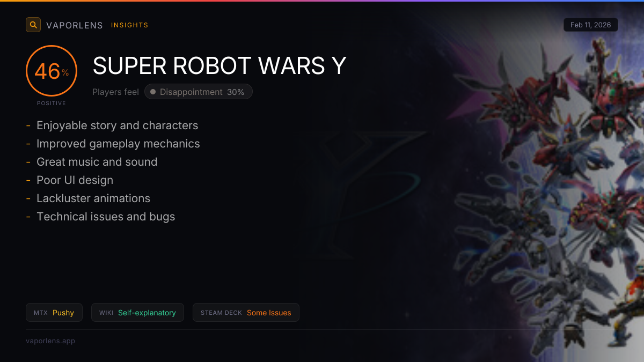Click the 46% positive score circle
The width and height of the screenshot is (644, 362).
[52, 71]
